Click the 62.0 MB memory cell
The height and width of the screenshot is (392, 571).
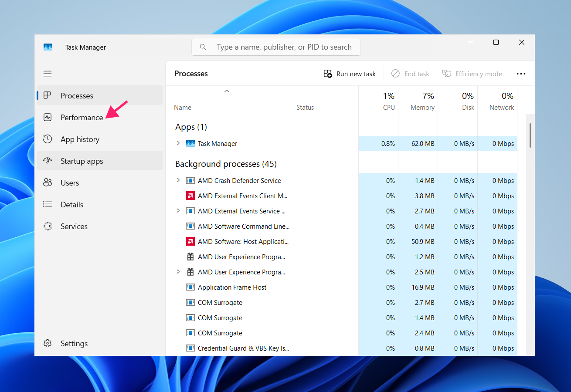418,143
